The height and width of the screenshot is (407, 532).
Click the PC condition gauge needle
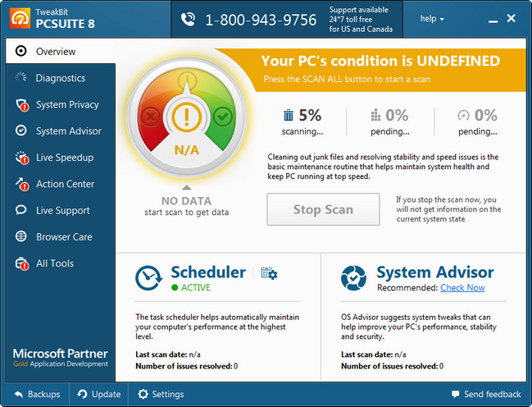187,86
